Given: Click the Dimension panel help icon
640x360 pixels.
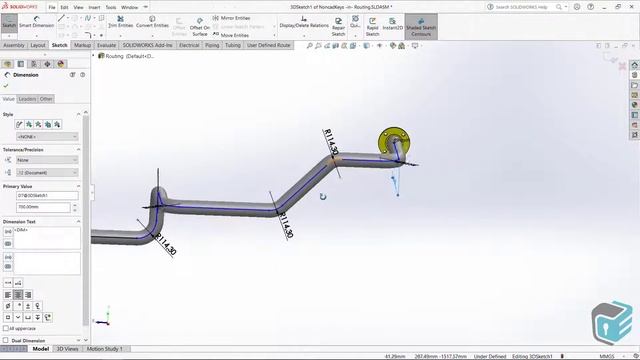Looking at the screenshot, I should [x=82, y=75].
